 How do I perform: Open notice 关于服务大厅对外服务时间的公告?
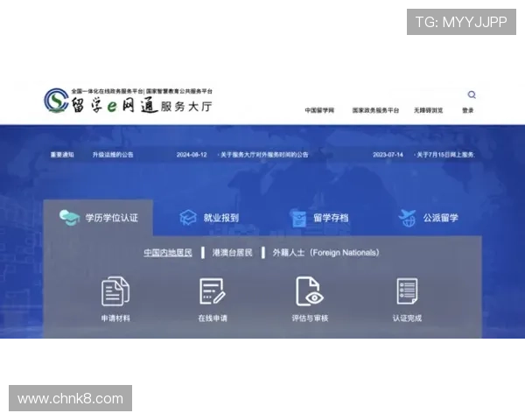tap(264, 155)
